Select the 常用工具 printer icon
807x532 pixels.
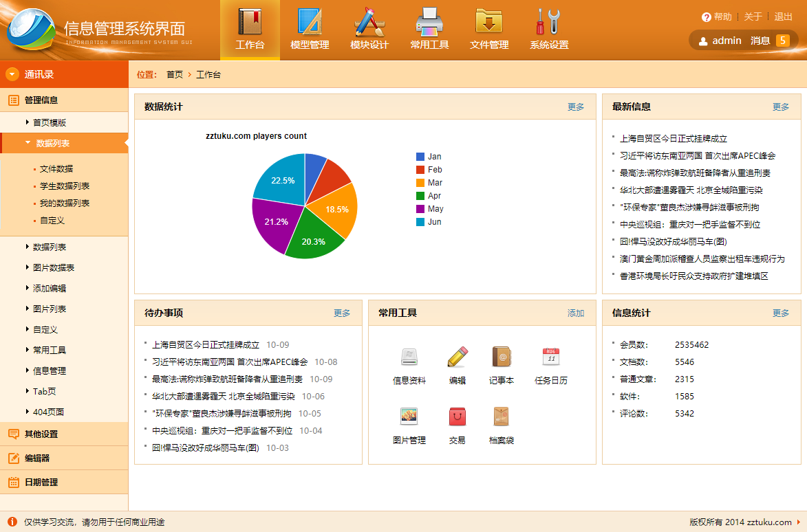[x=429, y=22]
